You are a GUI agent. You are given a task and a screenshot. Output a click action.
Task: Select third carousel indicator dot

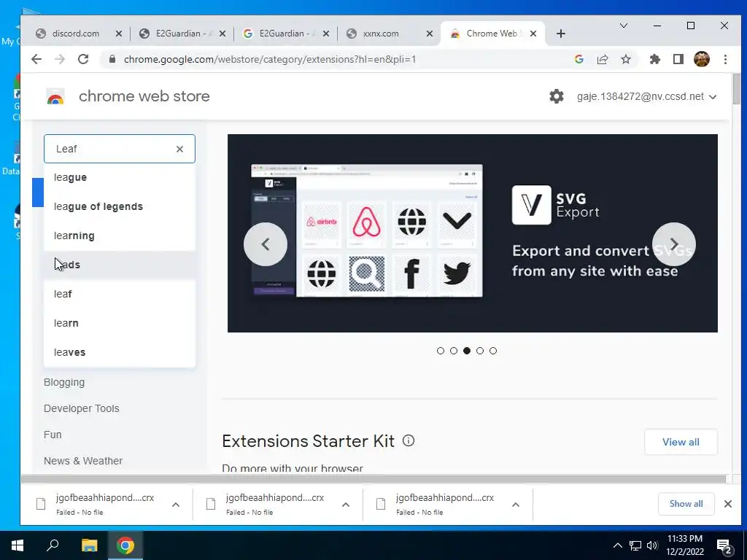(467, 351)
